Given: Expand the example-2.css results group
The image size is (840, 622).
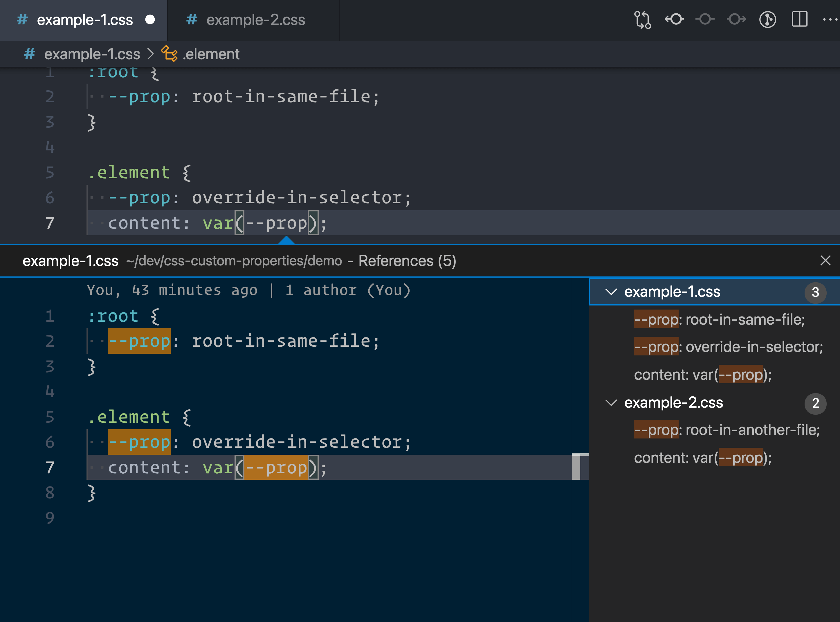Looking at the screenshot, I should [x=611, y=402].
